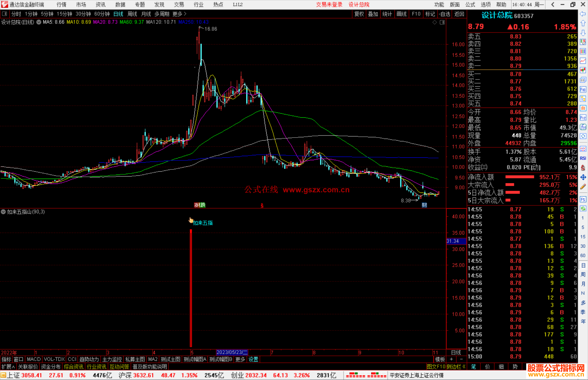Viewport: 588px width, 380px height.
Task: Click the back arrow sidebar icon
Action: [x=583, y=14]
